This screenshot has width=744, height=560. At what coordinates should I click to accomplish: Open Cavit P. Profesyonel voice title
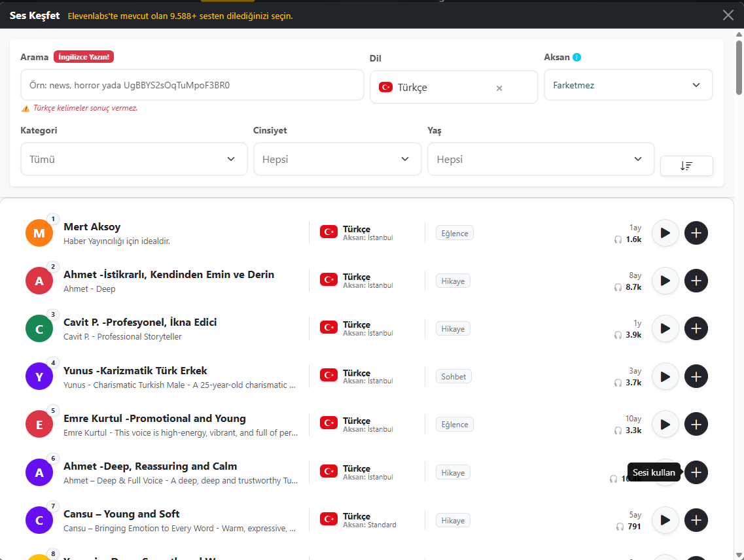(140, 323)
